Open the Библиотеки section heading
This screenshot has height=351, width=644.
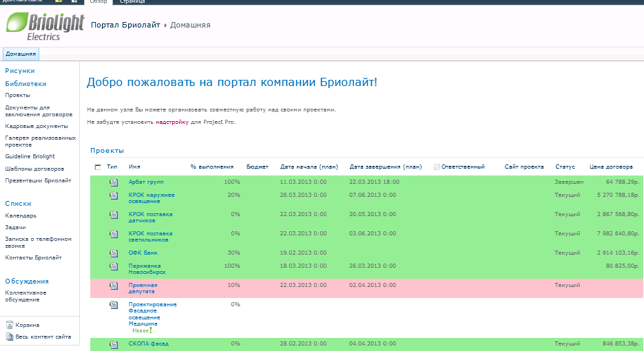pyautogui.click(x=25, y=84)
